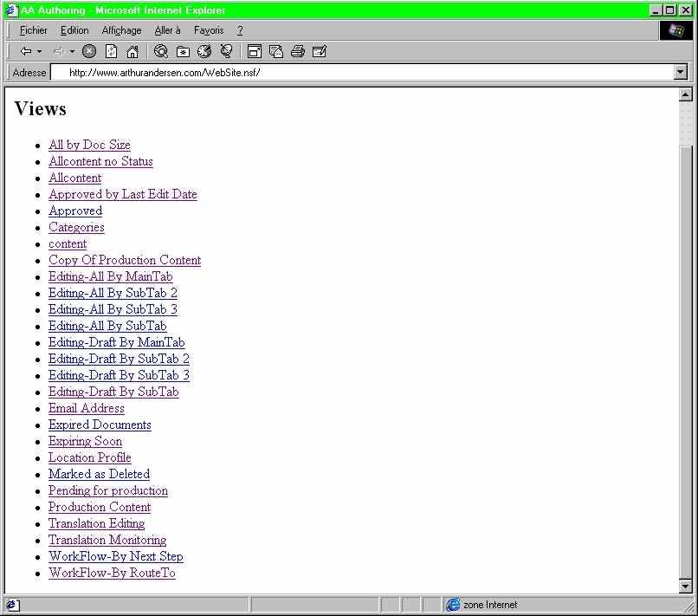The height and width of the screenshot is (616, 698).
Task: Open the lowercase content link
Action: (x=68, y=243)
